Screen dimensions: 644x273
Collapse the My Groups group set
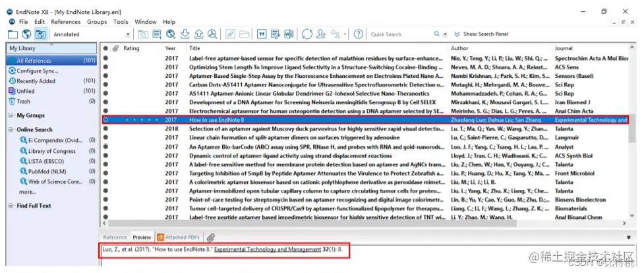point(11,115)
